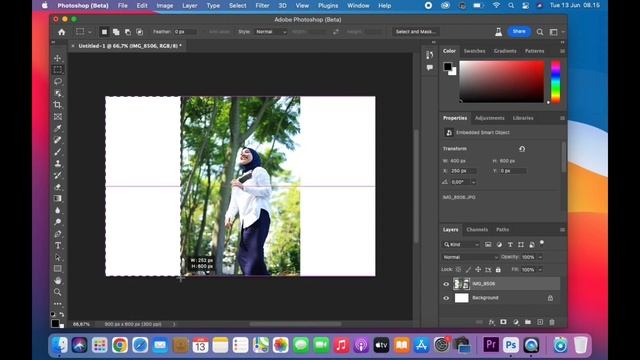The height and width of the screenshot is (360, 640).
Task: Select the Path Selection tool
Action: pos(58,257)
